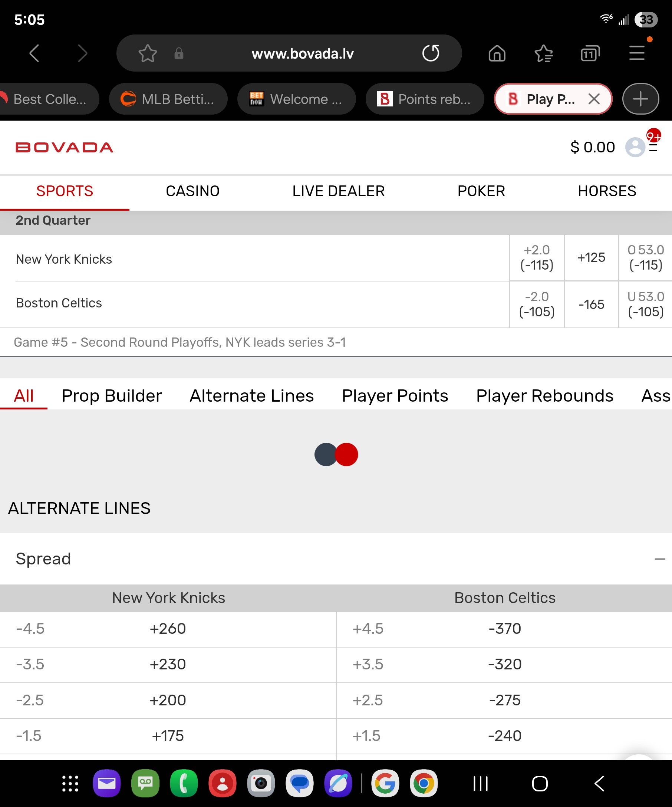
Task: Tap the browser reload page icon
Action: pyautogui.click(x=430, y=53)
